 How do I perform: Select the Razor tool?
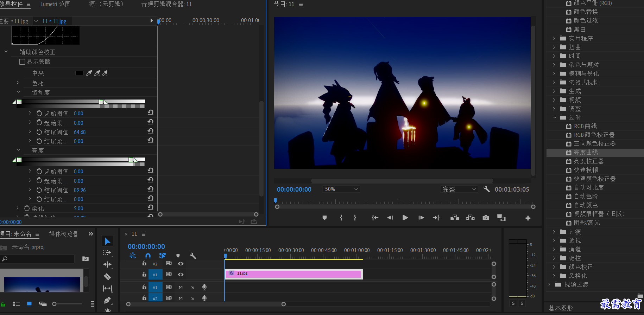pos(107,277)
